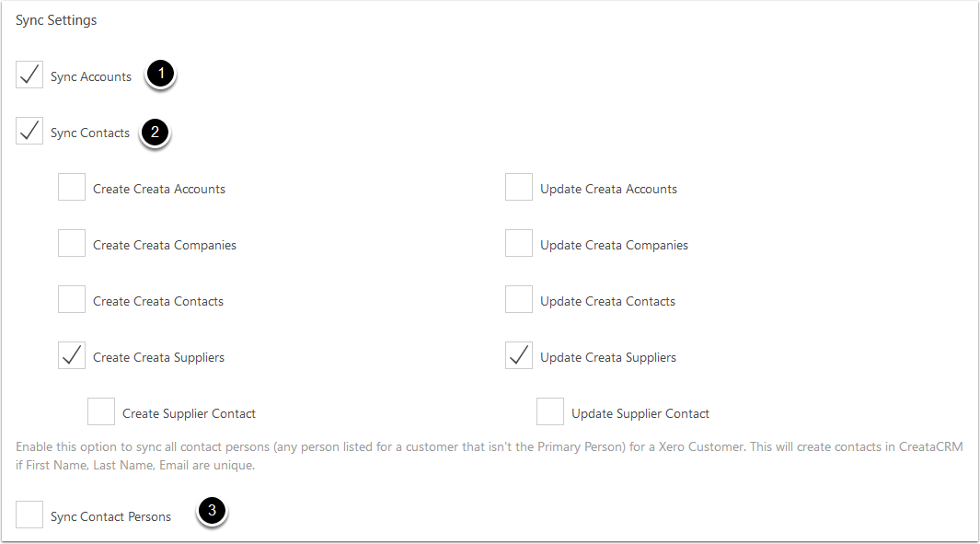
Task: Check the Update Supplier Contact box
Action: 550,411
